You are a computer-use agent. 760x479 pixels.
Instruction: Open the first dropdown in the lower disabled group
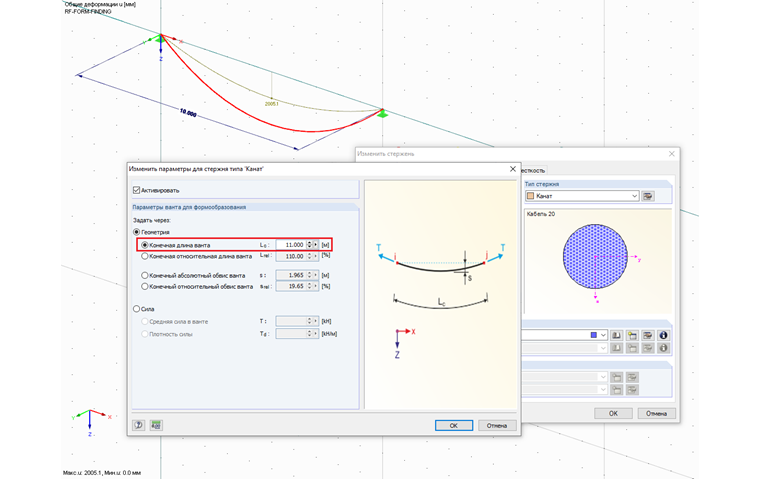[x=603, y=377]
